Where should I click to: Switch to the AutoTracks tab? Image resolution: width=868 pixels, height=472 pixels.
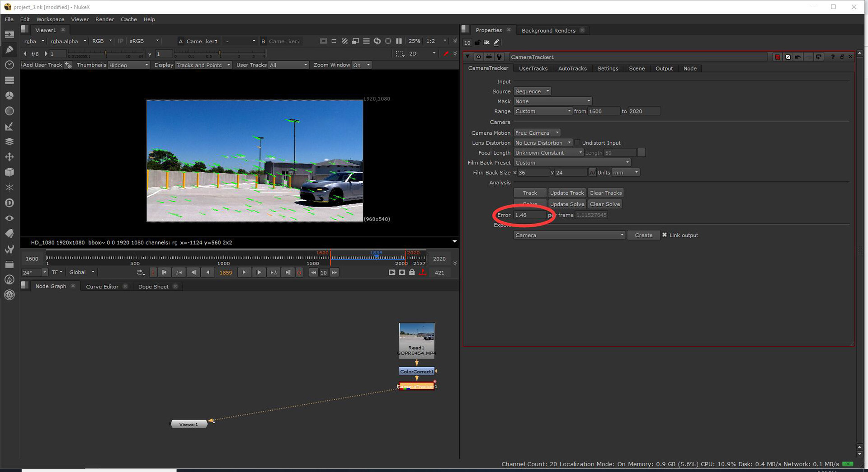pyautogui.click(x=572, y=68)
